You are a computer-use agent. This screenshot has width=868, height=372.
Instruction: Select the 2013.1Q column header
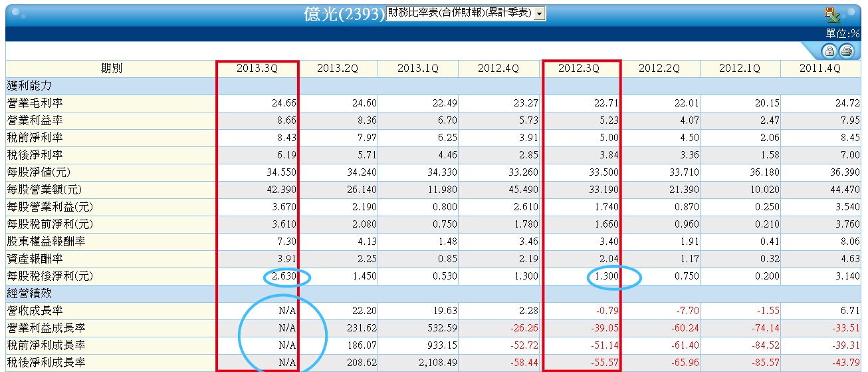(418, 69)
